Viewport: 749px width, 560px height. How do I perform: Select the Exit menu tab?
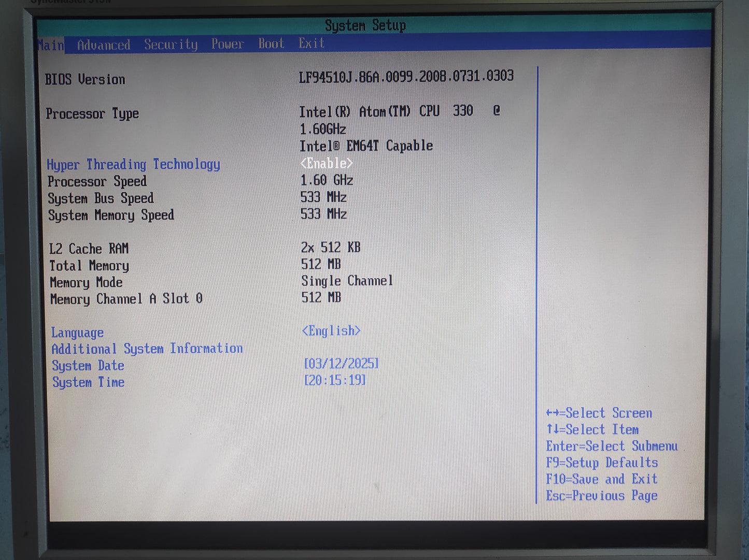tap(311, 43)
